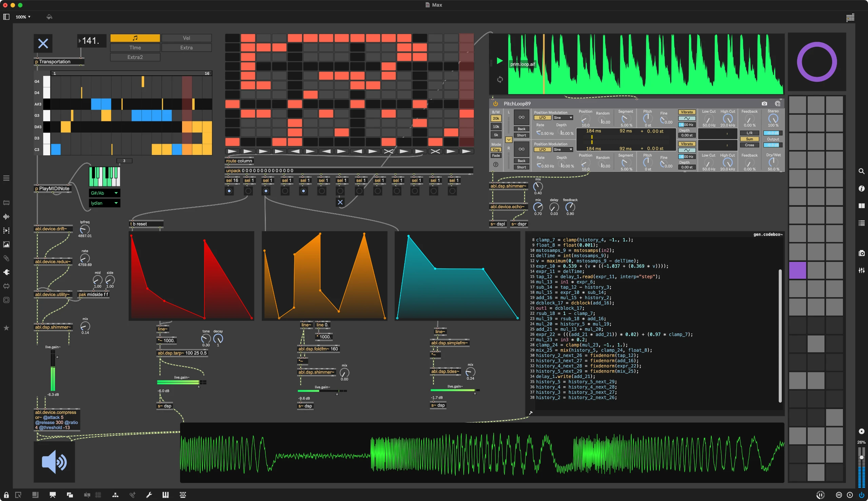Toggle the small X toggle below sel objects

[340, 202]
